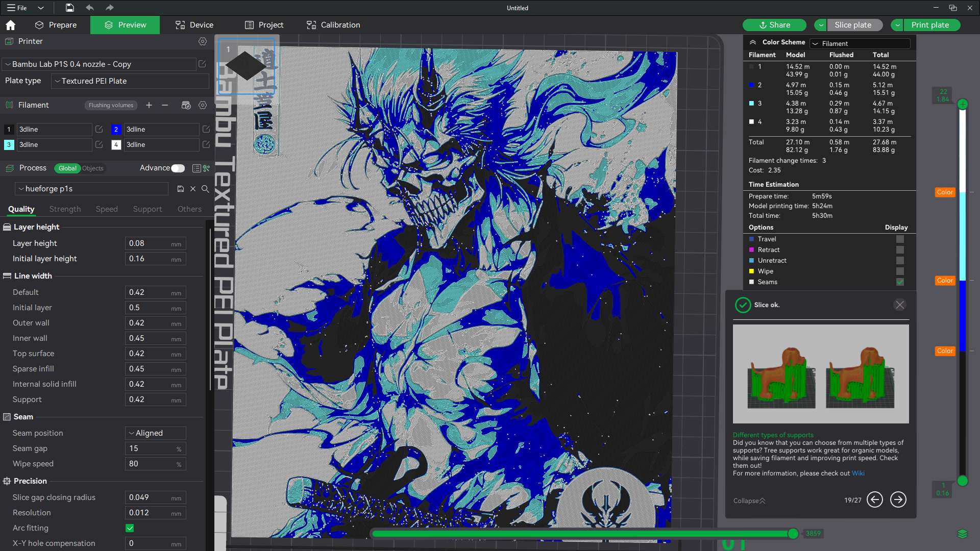Click the Share button
Viewport: 980px width, 551px height.
click(x=774, y=25)
